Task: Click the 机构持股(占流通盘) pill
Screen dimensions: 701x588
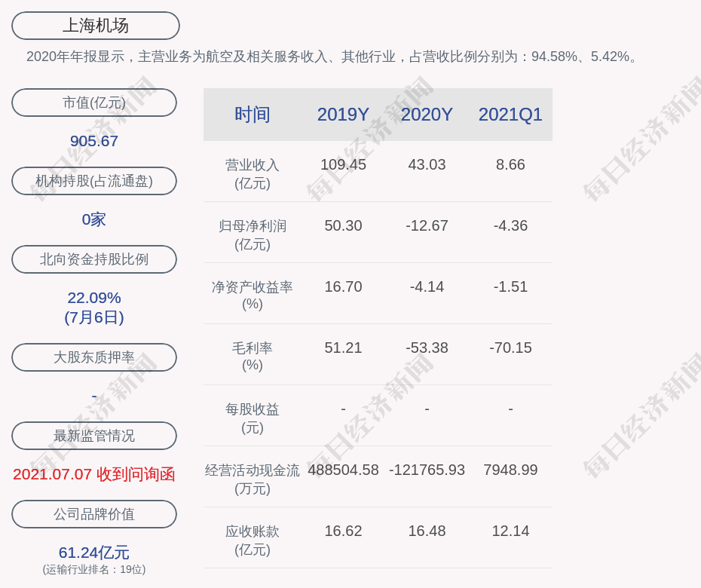Action: (94, 181)
